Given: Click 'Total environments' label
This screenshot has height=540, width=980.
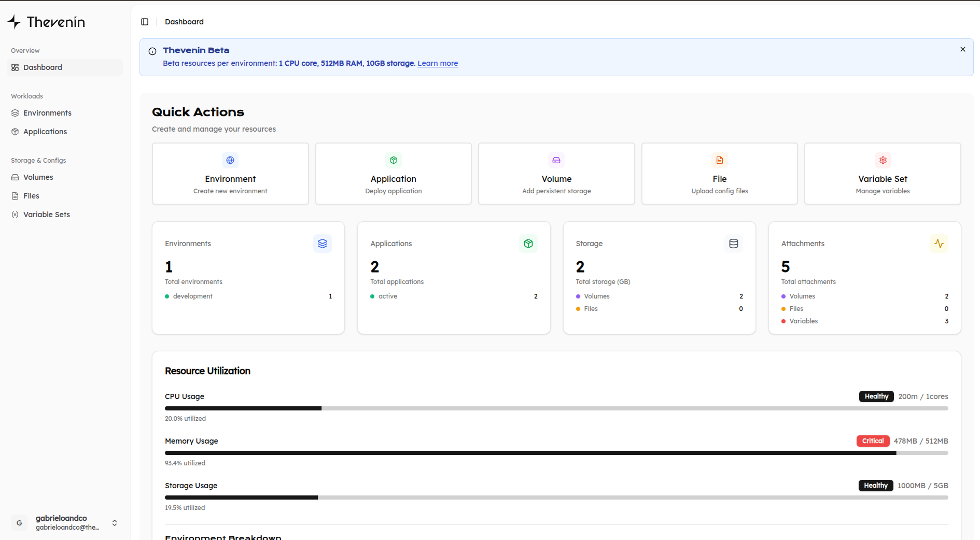Looking at the screenshot, I should 193,282.
